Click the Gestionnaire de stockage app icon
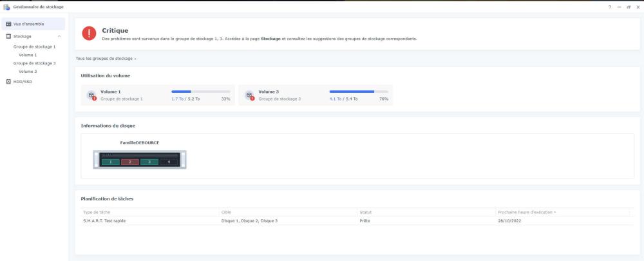 [6, 7]
